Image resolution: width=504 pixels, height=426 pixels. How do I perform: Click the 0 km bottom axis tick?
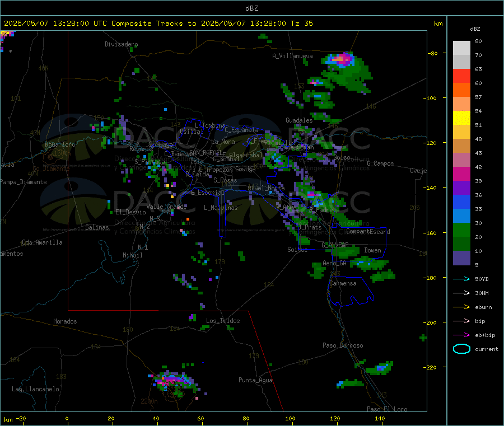[67, 418]
